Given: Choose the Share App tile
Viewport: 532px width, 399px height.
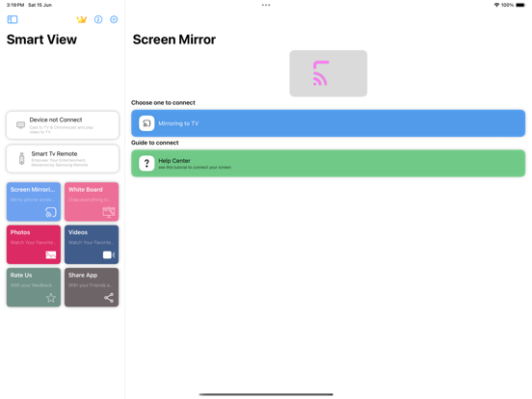Looking at the screenshot, I should [92, 287].
